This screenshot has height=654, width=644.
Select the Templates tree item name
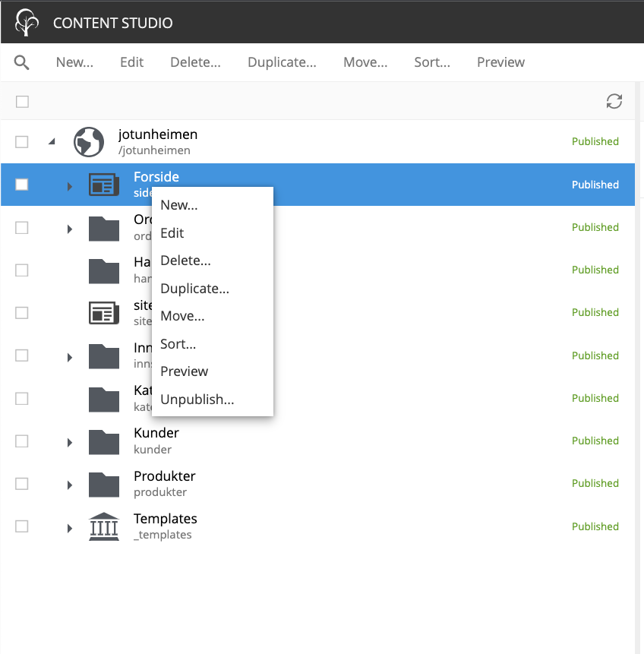165,519
